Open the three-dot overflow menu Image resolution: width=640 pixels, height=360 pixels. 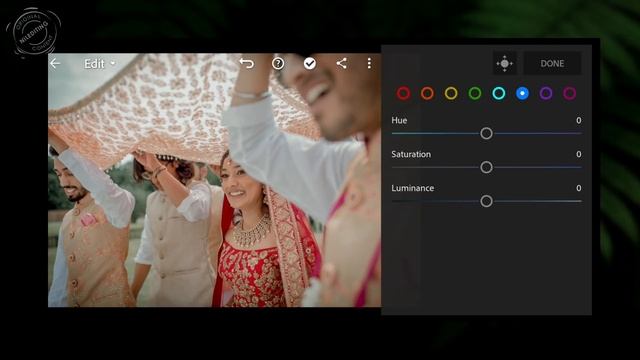tap(369, 63)
